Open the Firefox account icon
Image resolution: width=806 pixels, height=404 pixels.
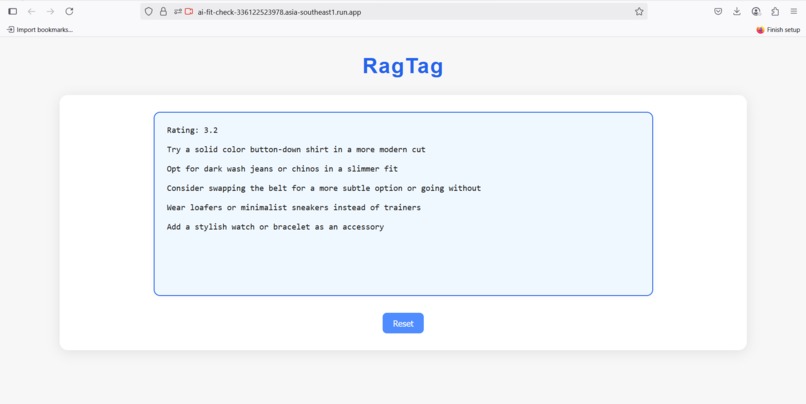click(x=756, y=11)
